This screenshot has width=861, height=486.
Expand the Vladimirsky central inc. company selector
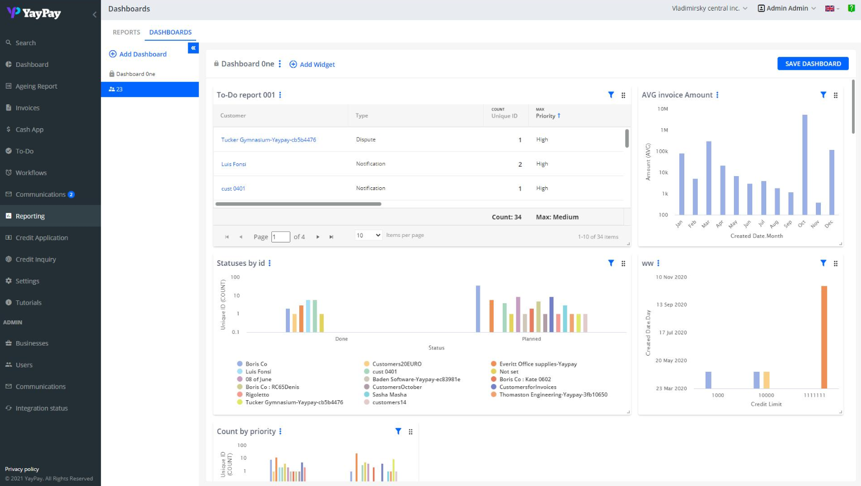(x=709, y=8)
